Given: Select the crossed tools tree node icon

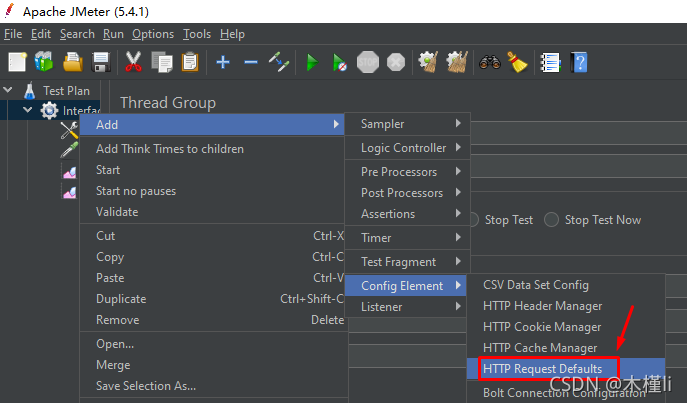Looking at the screenshot, I should pyautogui.click(x=69, y=130).
